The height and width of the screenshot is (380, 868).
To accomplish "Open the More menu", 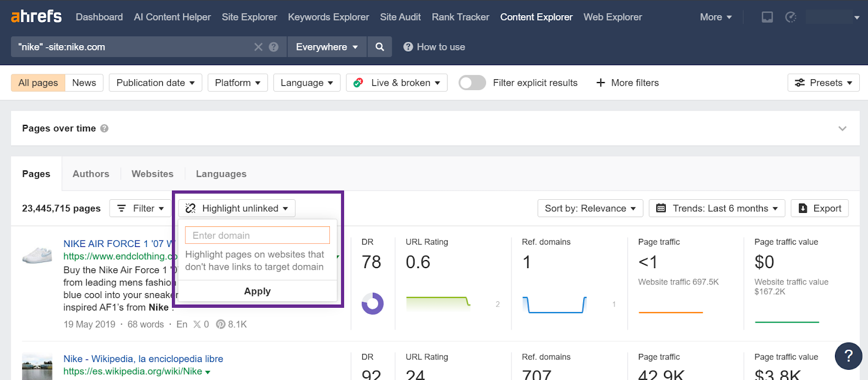I will (x=716, y=17).
